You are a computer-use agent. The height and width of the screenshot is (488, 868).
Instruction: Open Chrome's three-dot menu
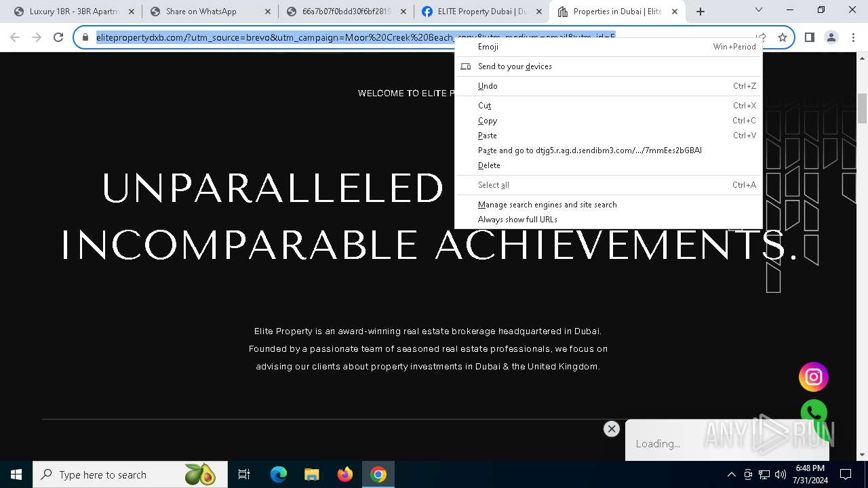click(852, 37)
